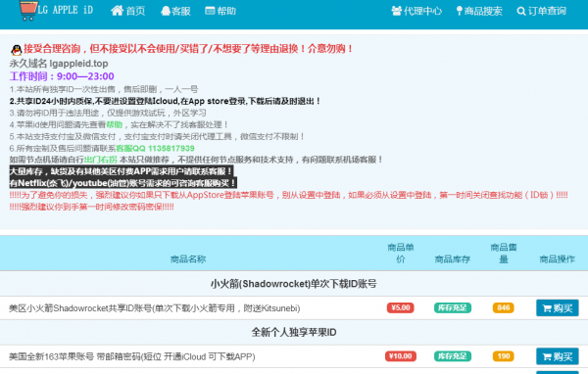Click the ¥5.00 price badge
Screen dimensions: 588x374
pyautogui.click(x=401, y=307)
